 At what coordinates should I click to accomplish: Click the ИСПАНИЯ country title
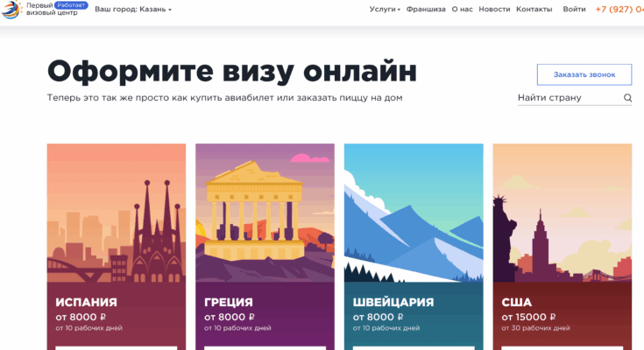point(86,303)
